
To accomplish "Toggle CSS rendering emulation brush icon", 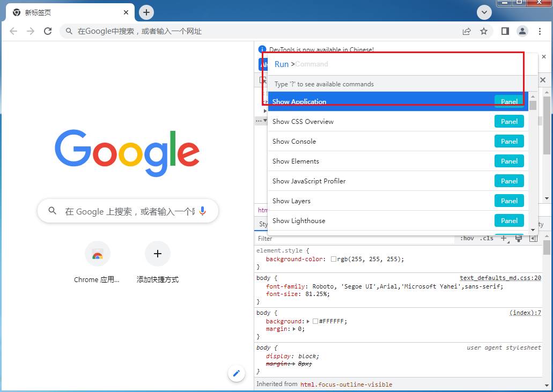I will click(519, 239).
